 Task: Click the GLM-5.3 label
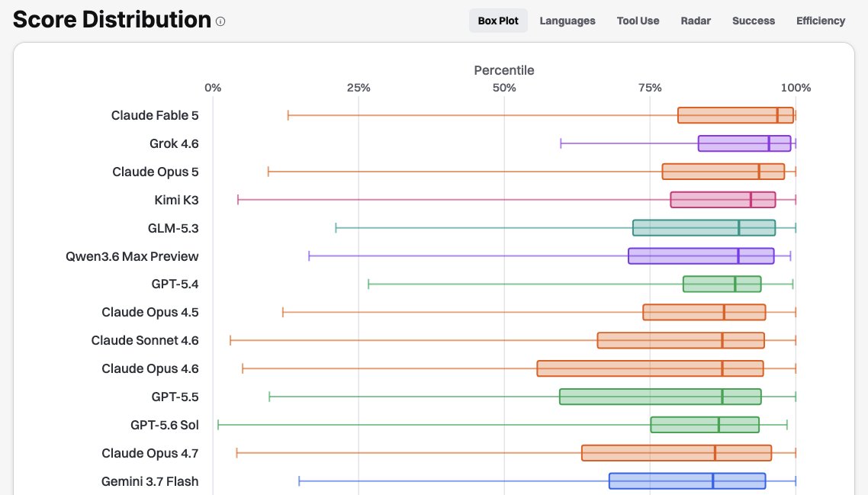(172, 228)
